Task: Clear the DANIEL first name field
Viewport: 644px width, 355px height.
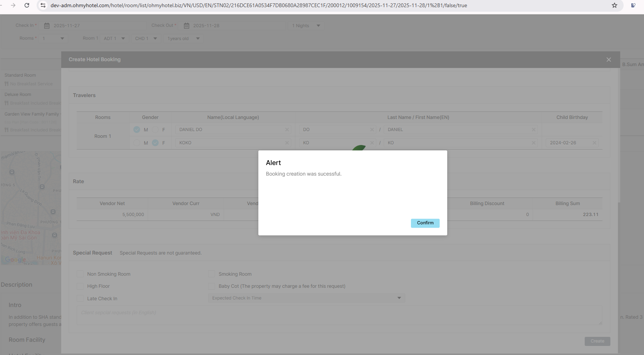Action: [534, 130]
